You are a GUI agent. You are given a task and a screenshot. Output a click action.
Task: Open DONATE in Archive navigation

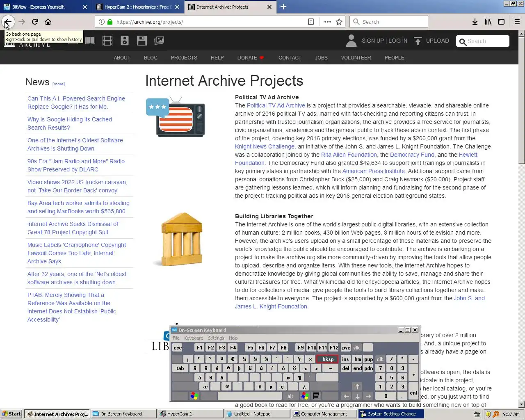(250, 58)
